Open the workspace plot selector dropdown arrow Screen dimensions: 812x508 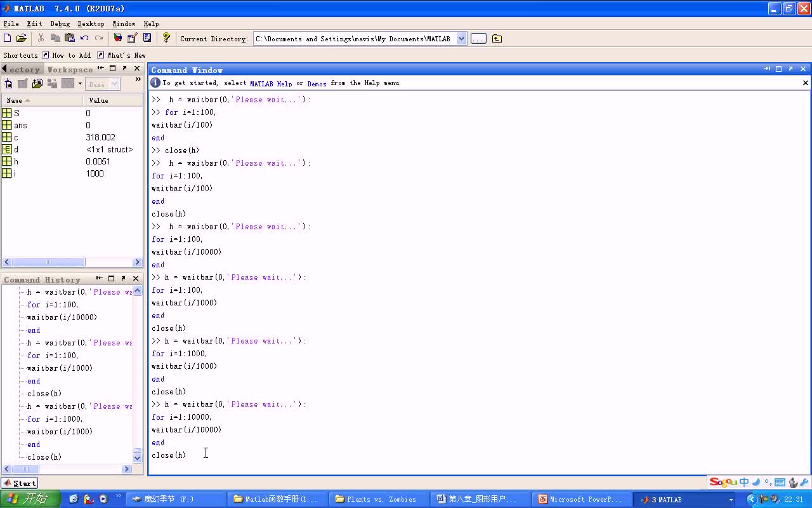click(80, 84)
